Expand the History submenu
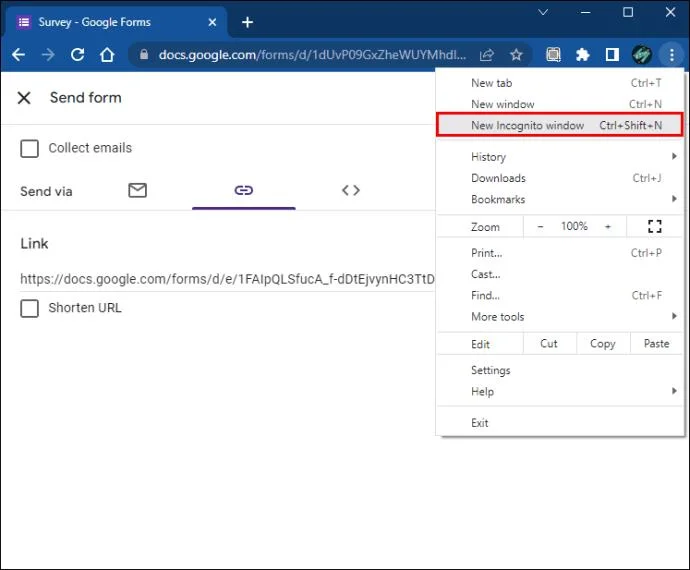Image resolution: width=690 pixels, height=570 pixels. tap(560, 157)
